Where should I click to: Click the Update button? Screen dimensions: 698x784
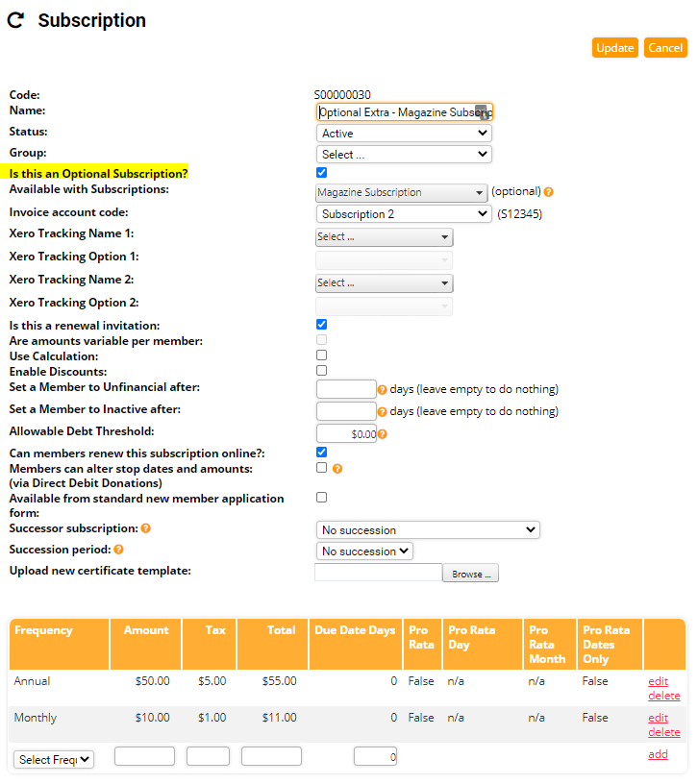614,48
